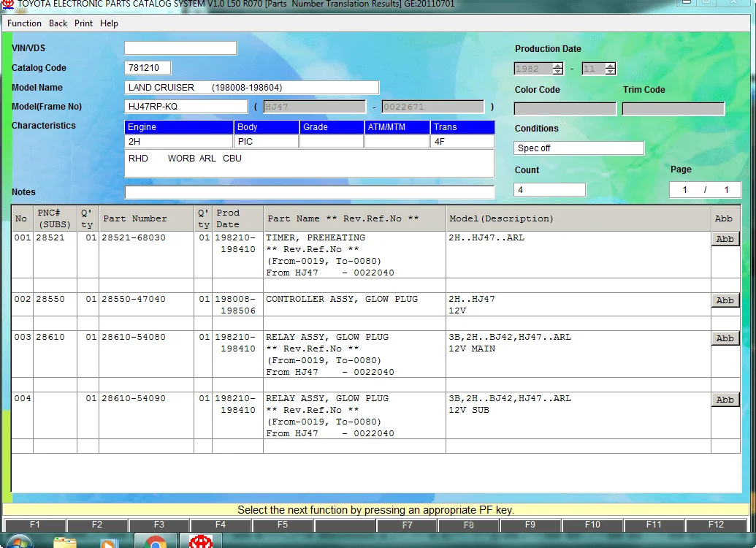Click the Model(Description) column header
The height and width of the screenshot is (548, 756).
[x=579, y=218]
